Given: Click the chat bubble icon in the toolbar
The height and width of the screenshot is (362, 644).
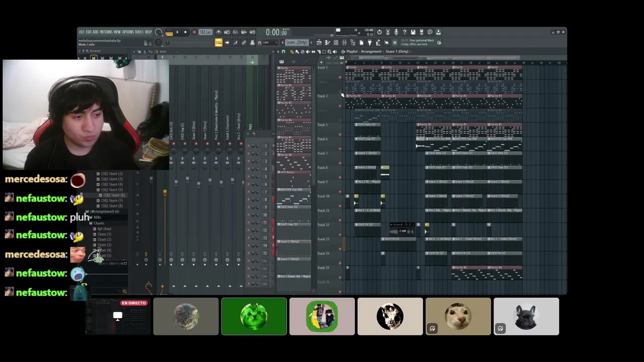Looking at the screenshot, I should coord(430,32).
